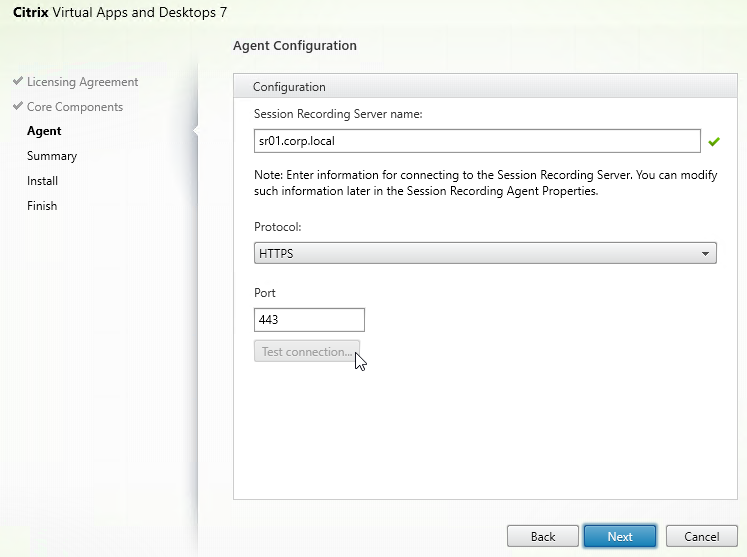
Task: Select the Core Components step
Action: pos(75,107)
